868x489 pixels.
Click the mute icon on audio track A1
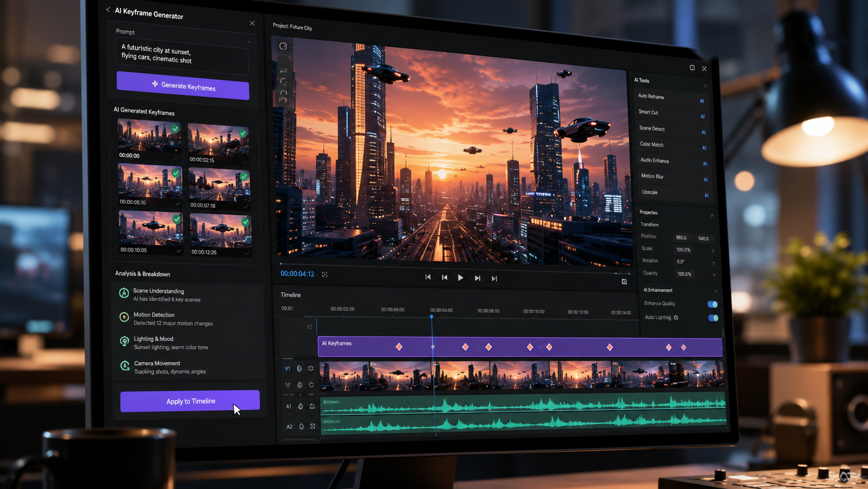pos(301,406)
